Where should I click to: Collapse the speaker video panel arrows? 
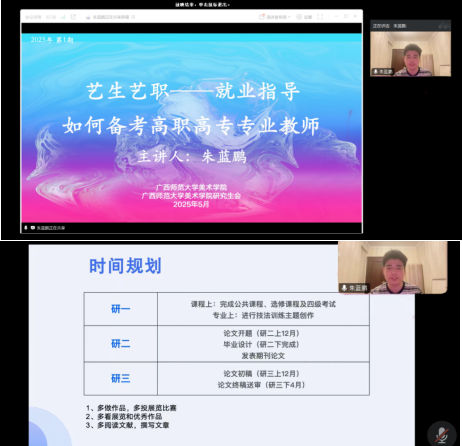(444, 26)
